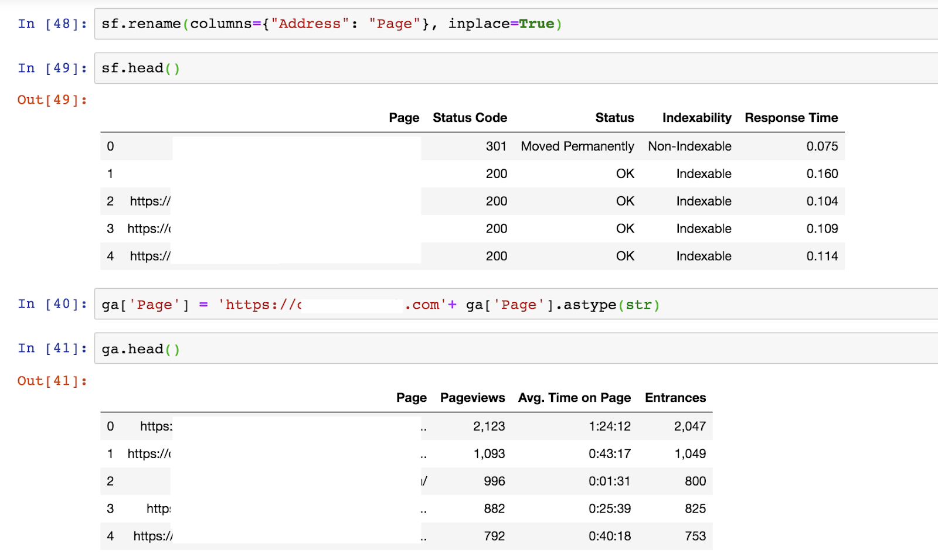The height and width of the screenshot is (560, 938).
Task: Select the Avg. Time on Page header
Action: 575,398
